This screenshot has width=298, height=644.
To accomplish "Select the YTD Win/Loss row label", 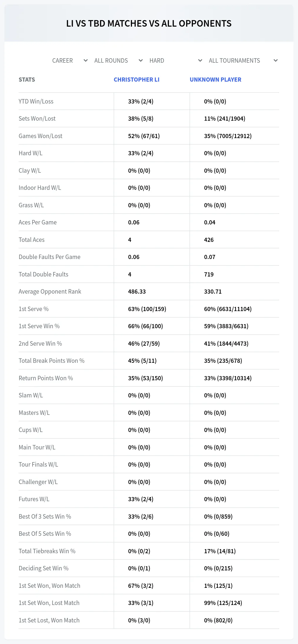I will tap(36, 101).
